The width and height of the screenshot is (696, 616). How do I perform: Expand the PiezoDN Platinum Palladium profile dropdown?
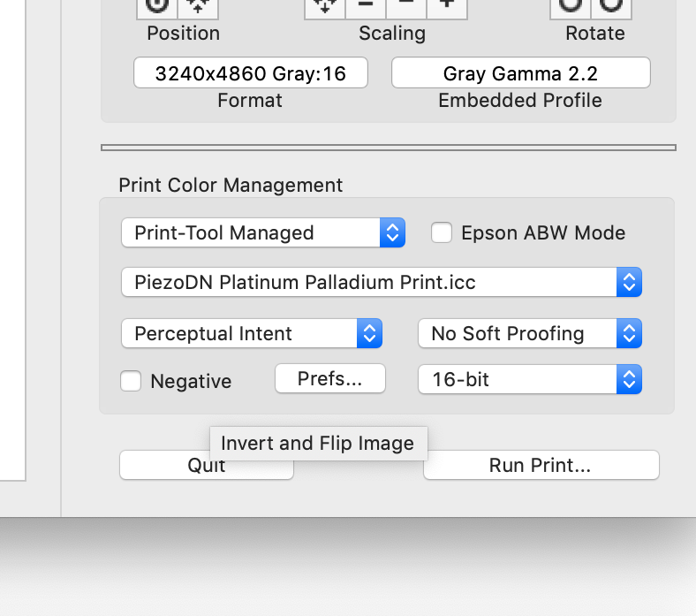(x=381, y=283)
